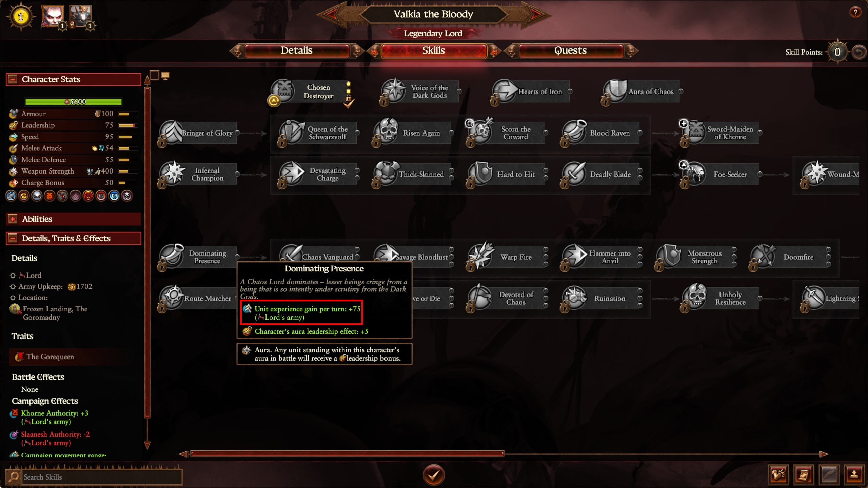868x488 pixels.
Task: Click the reset skill points arrow icon
Action: click(x=859, y=52)
